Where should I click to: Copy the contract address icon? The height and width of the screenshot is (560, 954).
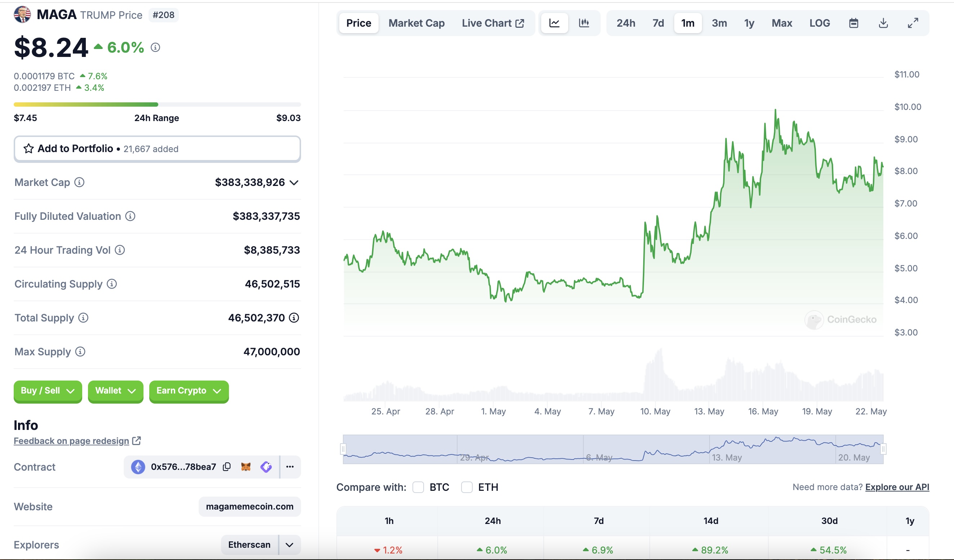tap(227, 467)
